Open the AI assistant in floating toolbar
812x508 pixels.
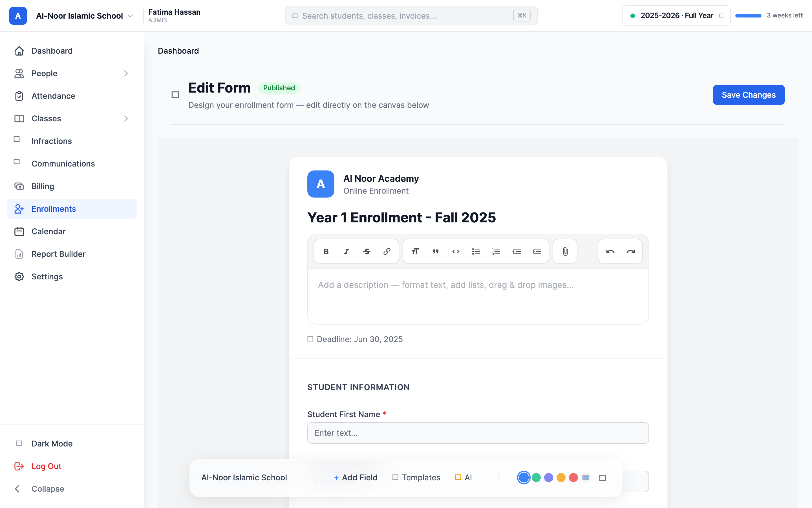coord(464,478)
